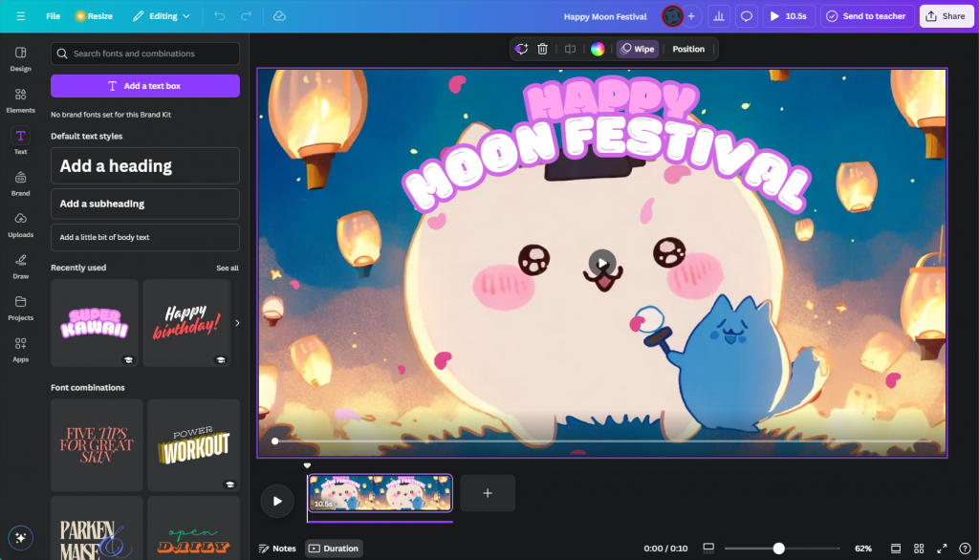Image resolution: width=979 pixels, height=560 pixels.
Task: Add a new page with the plus
Action: (488, 493)
